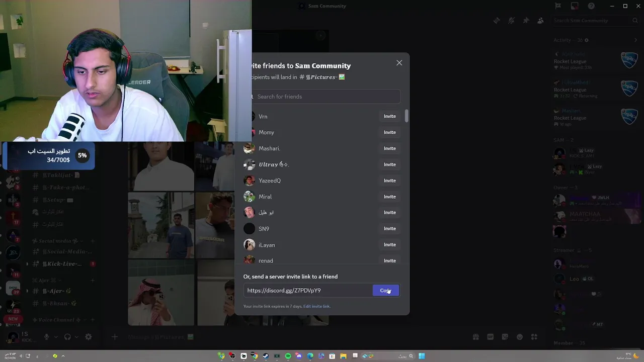The width and height of the screenshot is (644, 362).
Task: Open Spotify from the taskbar
Action: (x=288, y=356)
